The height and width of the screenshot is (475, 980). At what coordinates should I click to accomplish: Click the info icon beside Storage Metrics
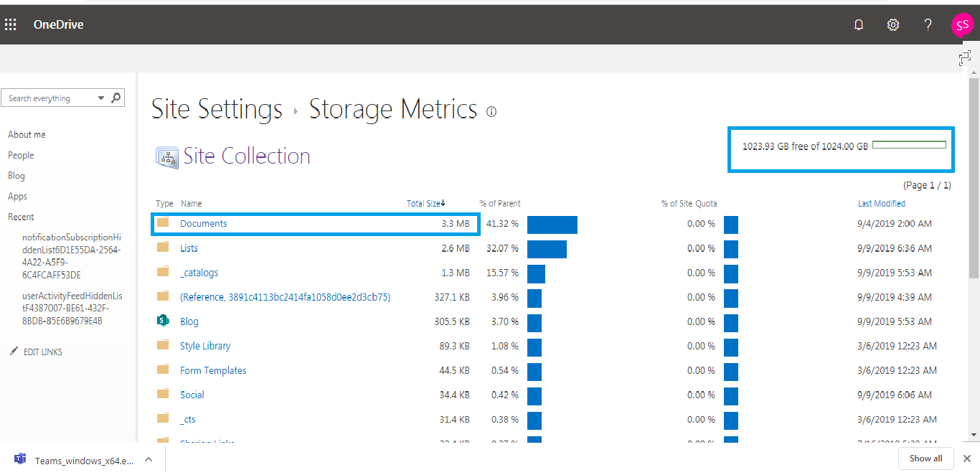491,112
